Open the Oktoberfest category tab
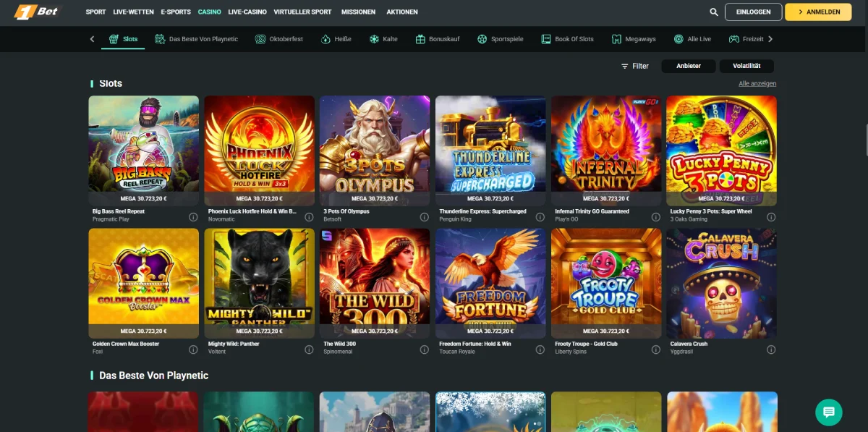This screenshot has width=868, height=432. pyautogui.click(x=280, y=39)
